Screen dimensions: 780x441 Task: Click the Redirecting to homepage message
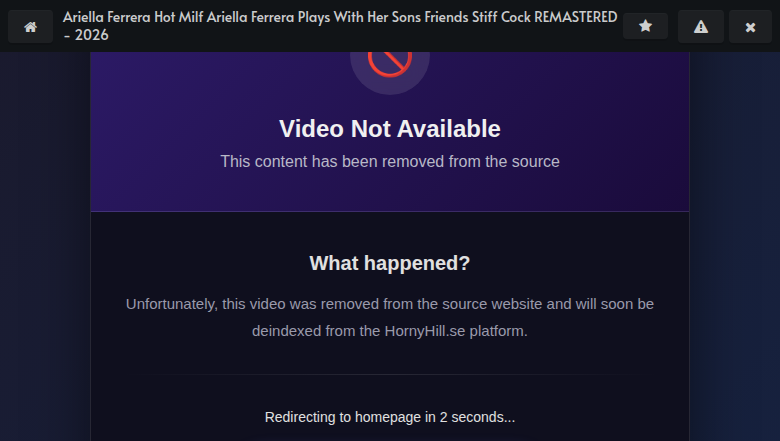(x=390, y=417)
